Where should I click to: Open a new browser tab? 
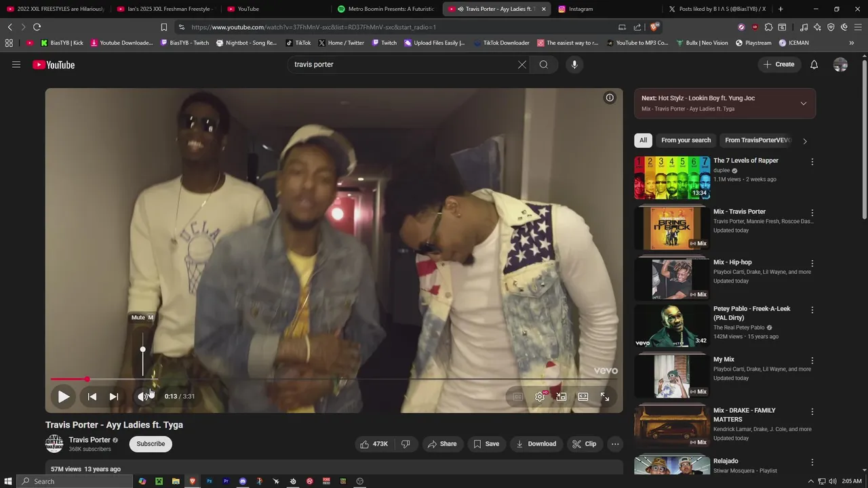tap(781, 9)
